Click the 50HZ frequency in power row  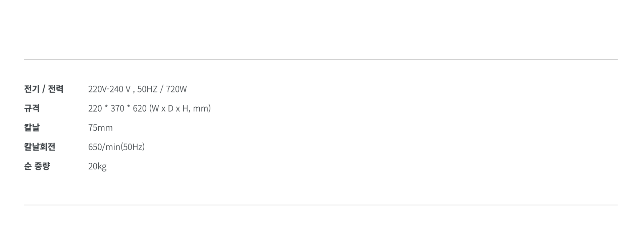point(147,89)
